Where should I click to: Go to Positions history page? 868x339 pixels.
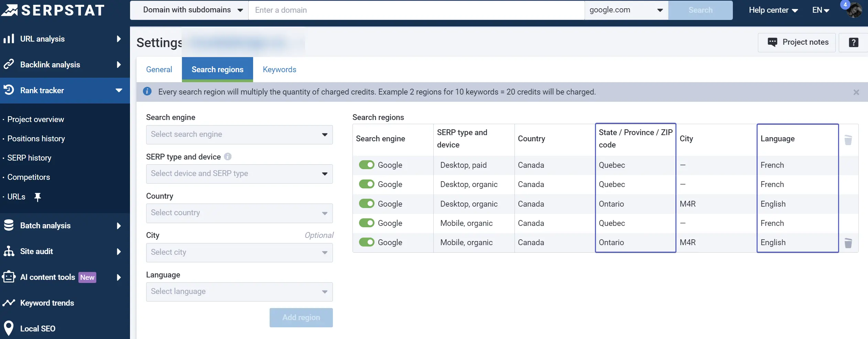click(36, 139)
